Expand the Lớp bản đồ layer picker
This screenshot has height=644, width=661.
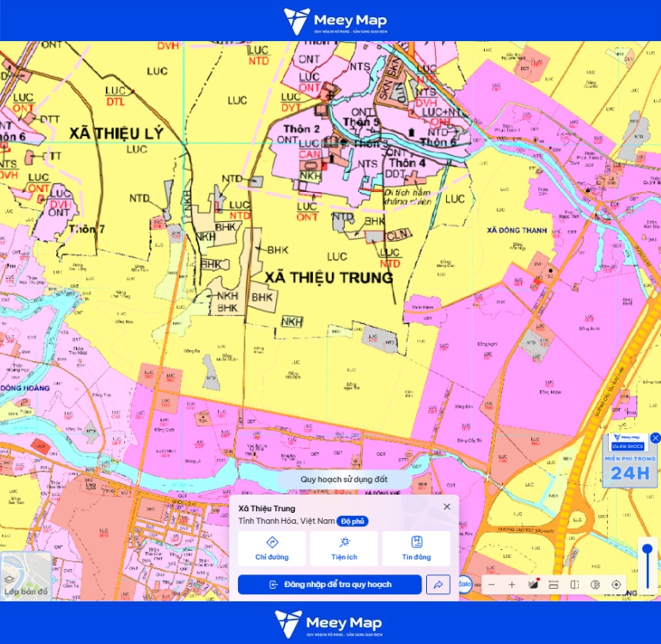click(26, 575)
